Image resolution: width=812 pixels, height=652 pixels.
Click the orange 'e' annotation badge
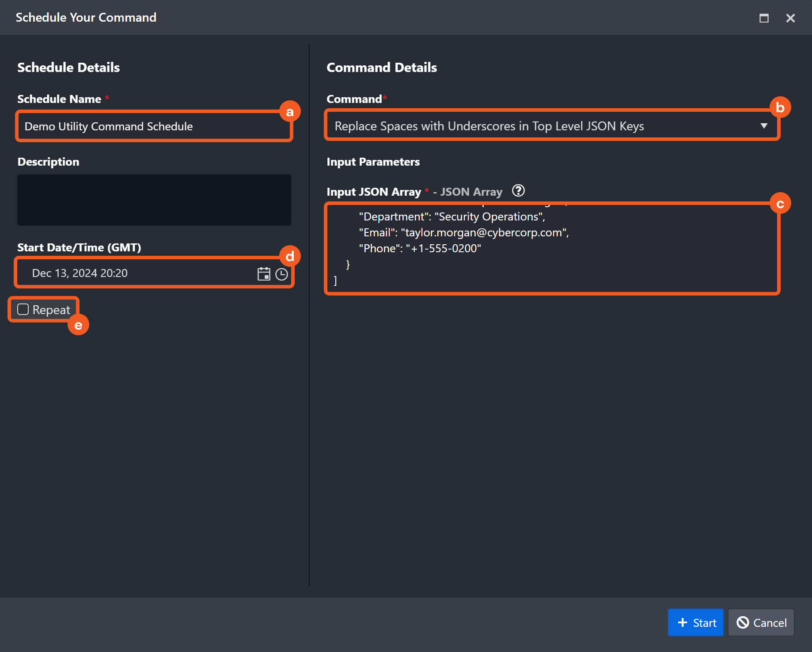click(78, 325)
